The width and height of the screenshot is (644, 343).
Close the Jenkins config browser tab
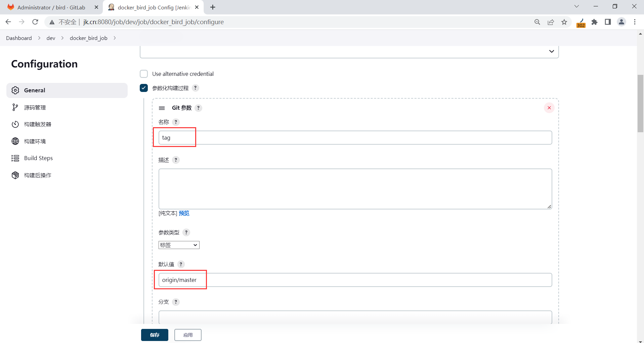197,7
